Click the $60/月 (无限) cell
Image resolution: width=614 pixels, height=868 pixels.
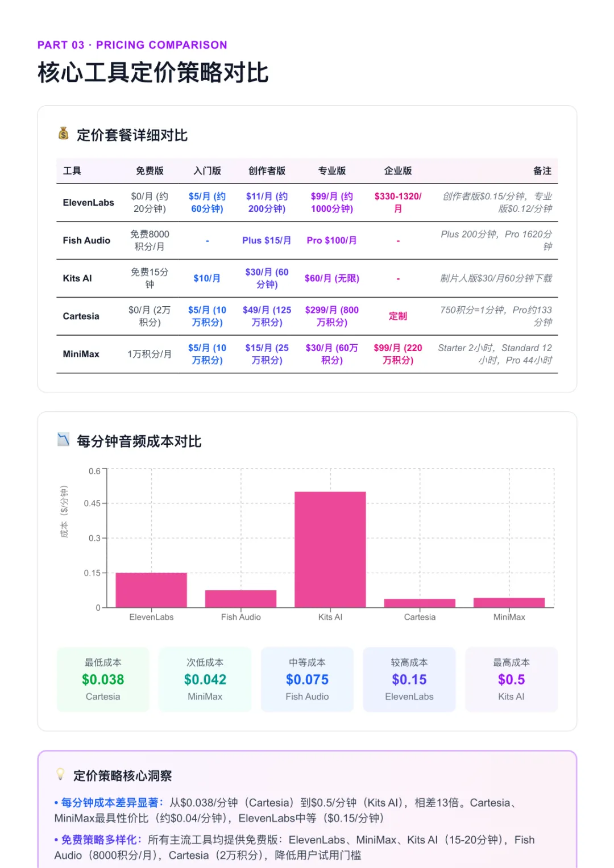332,278
